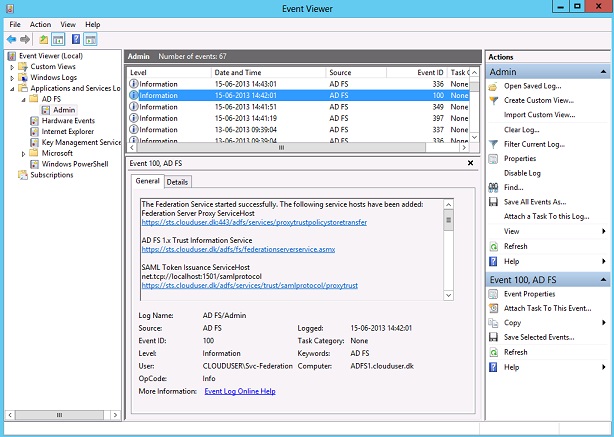
Task: Click the Create Custom View funnel icon
Action: (493, 101)
